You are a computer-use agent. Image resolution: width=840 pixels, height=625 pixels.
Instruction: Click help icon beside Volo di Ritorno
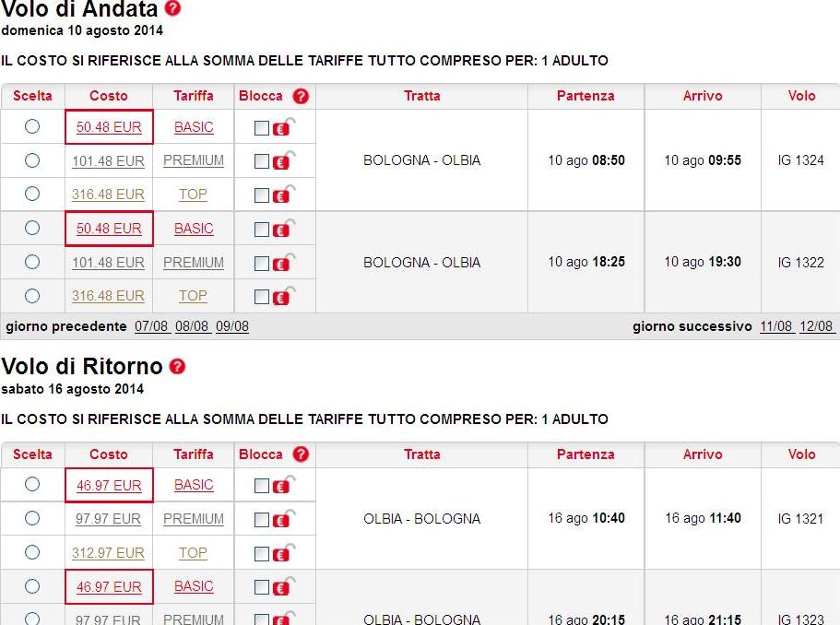tap(177, 366)
